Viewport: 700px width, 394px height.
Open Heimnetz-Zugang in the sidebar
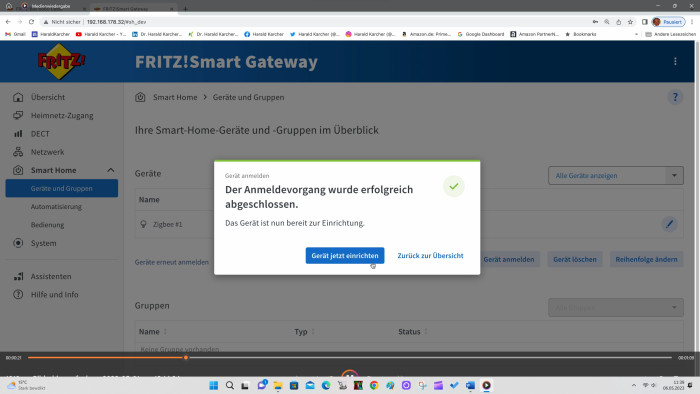click(x=62, y=116)
